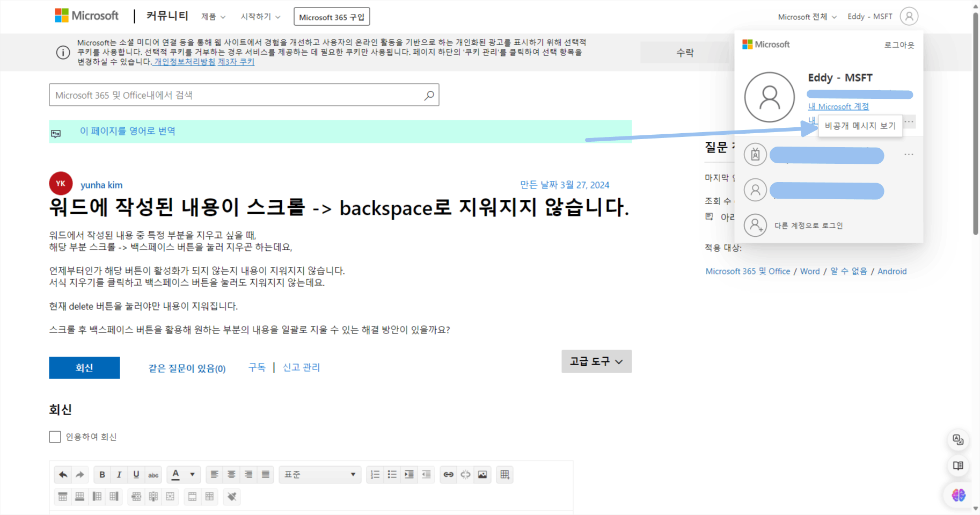The image size is (980, 515).
Task: Click the table properties icon
Action: click(192, 497)
